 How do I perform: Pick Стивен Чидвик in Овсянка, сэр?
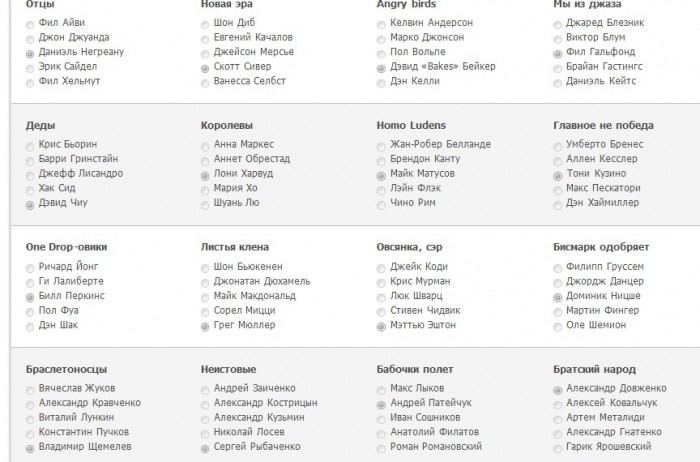coord(381,311)
